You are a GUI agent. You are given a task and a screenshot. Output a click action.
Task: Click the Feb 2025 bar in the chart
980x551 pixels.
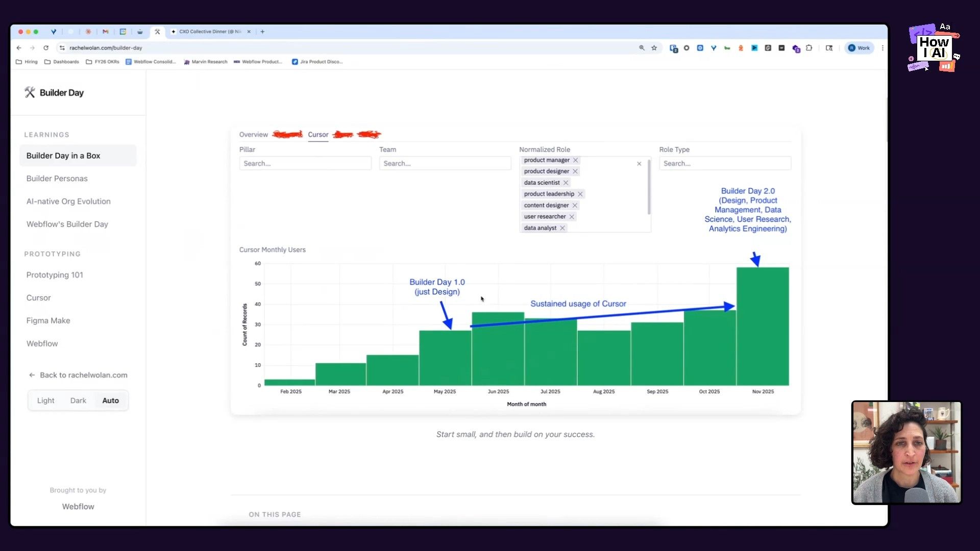(290, 382)
